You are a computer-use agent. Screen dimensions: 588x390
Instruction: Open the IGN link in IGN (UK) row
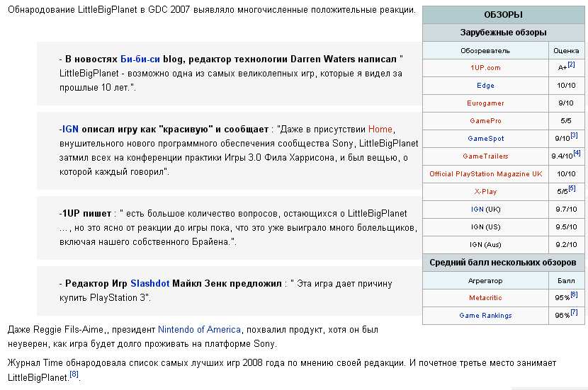tap(477, 209)
